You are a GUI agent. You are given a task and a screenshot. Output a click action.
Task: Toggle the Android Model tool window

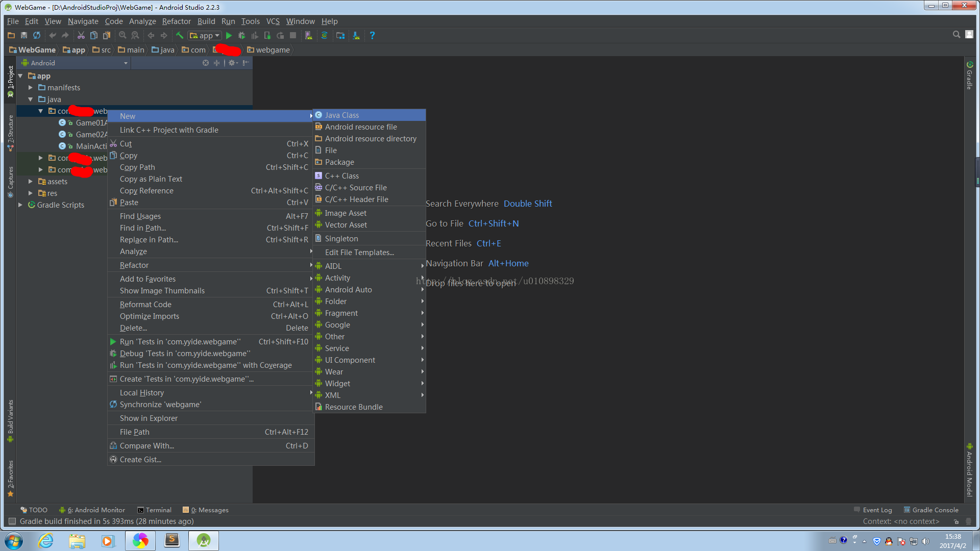969,470
